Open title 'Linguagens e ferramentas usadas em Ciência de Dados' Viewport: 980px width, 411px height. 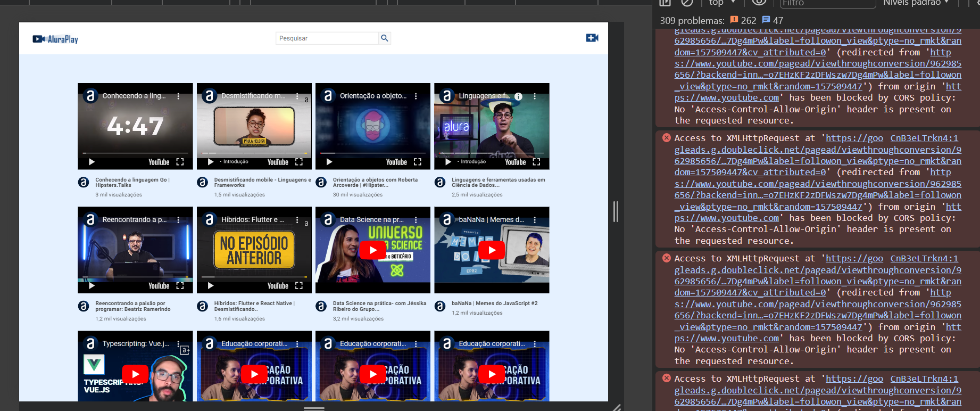click(x=499, y=183)
